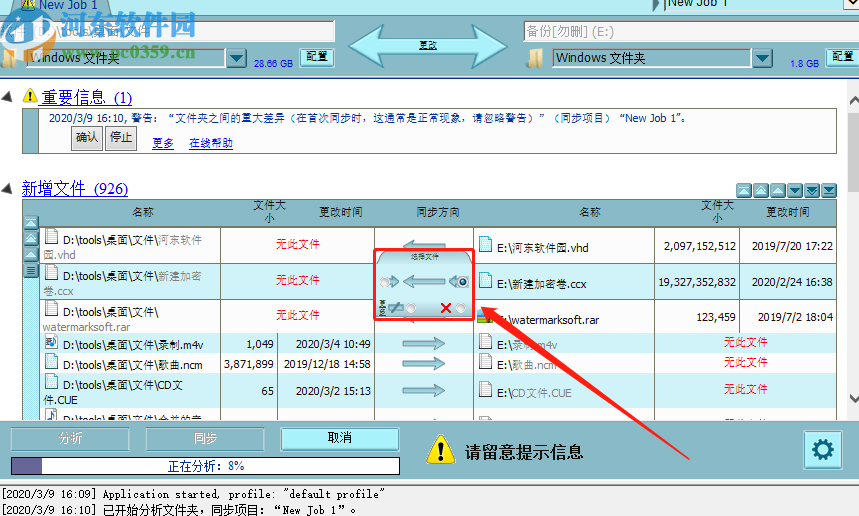Click the 更改 link on the double arrow
859x516 pixels.
click(x=428, y=45)
